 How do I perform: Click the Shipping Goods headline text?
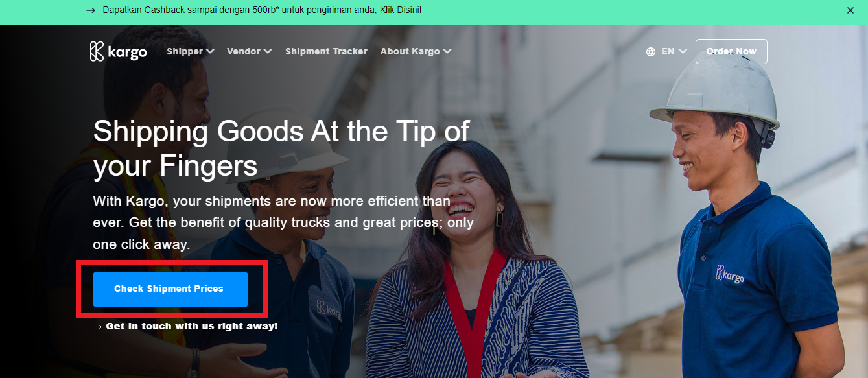coord(281,149)
